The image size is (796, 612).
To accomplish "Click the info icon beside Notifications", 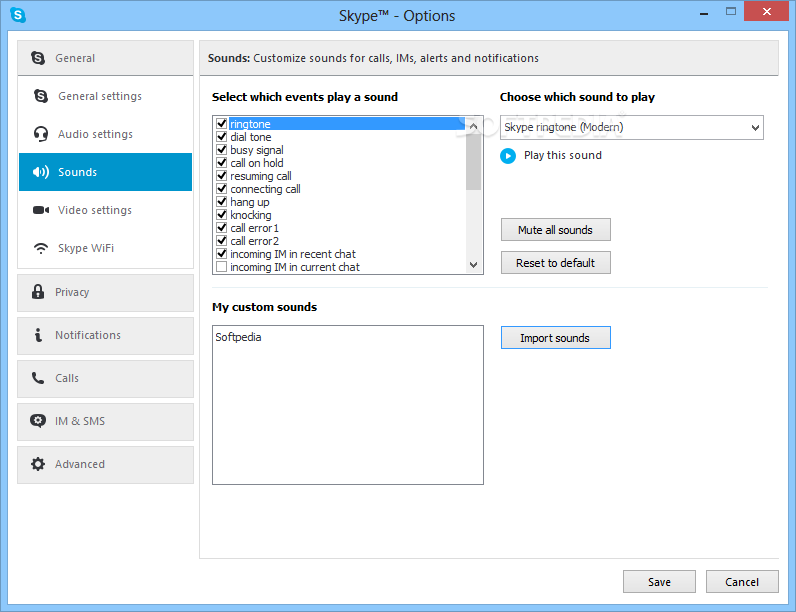I will (x=38, y=335).
